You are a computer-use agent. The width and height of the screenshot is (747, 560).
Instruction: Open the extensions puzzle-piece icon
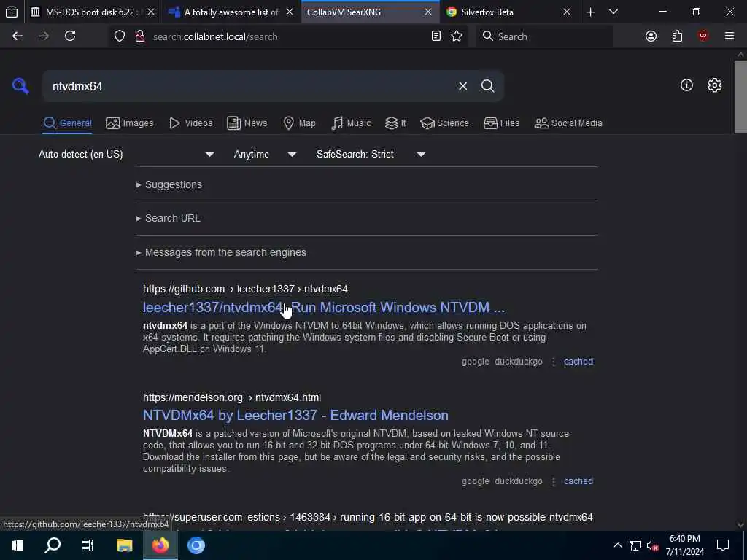pyautogui.click(x=677, y=36)
